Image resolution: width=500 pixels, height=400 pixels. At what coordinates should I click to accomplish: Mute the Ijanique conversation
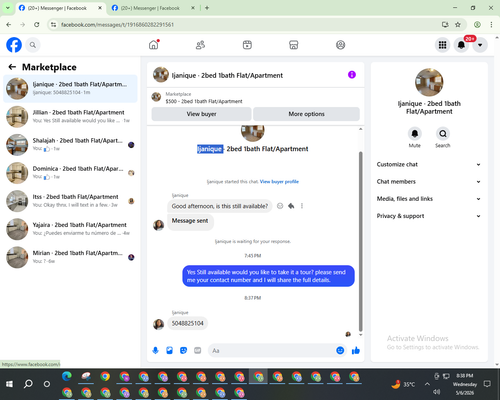[x=415, y=134]
